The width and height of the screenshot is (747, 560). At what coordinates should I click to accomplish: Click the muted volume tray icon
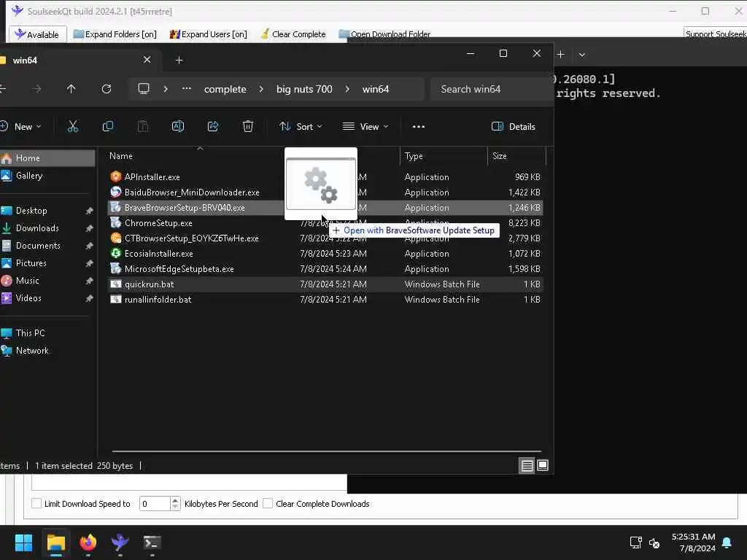(x=654, y=542)
